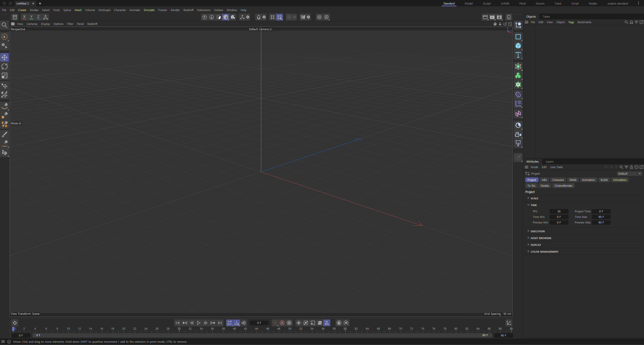The image size is (644, 345).
Task: Toggle the X axis lock
Action: click(x=24, y=17)
